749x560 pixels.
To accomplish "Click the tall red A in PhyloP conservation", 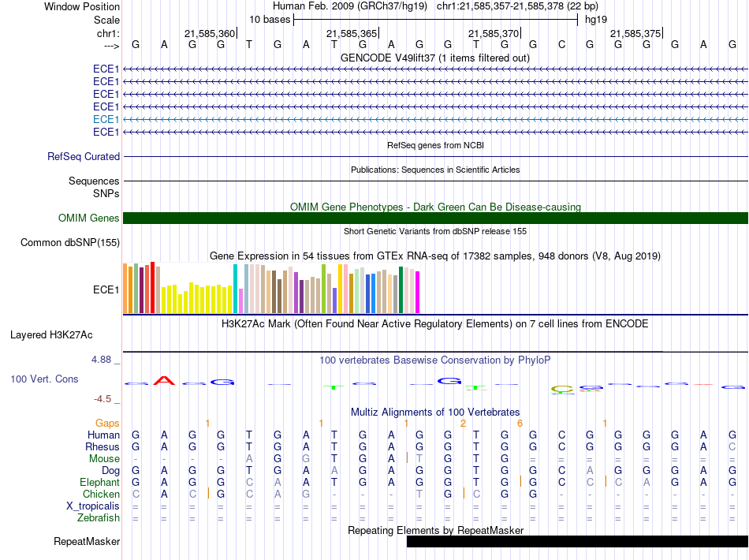I will click(x=163, y=381).
